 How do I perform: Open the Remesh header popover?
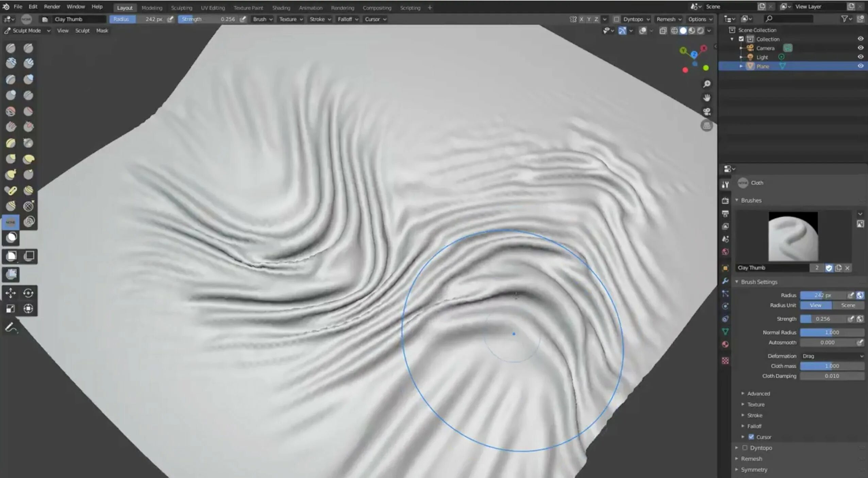668,19
